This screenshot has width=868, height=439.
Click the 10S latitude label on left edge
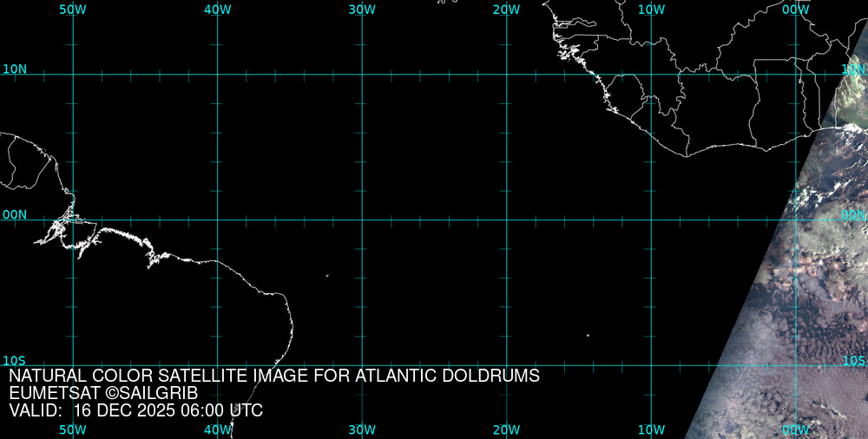click(x=15, y=360)
